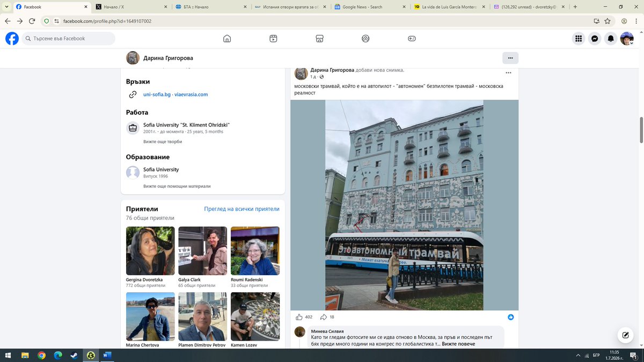644x362 pixels.
Task: Open Steam from the taskbar
Action: pos(74,355)
